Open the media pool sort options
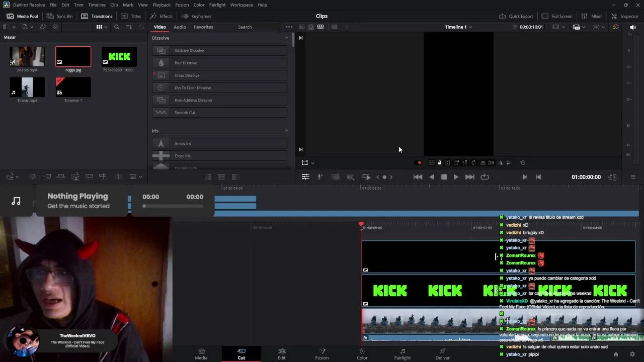The height and width of the screenshot is (362, 644). (x=129, y=27)
